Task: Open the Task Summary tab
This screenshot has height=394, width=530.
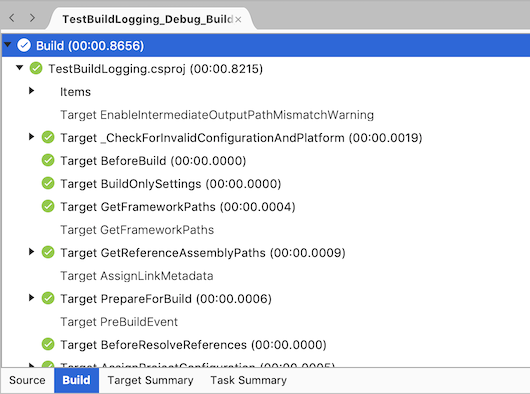Action: tap(248, 380)
